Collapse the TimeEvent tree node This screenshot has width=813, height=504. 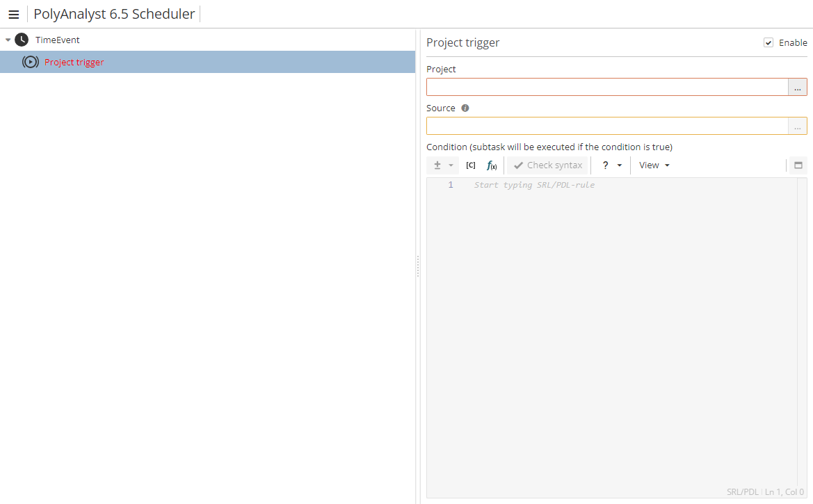point(8,40)
